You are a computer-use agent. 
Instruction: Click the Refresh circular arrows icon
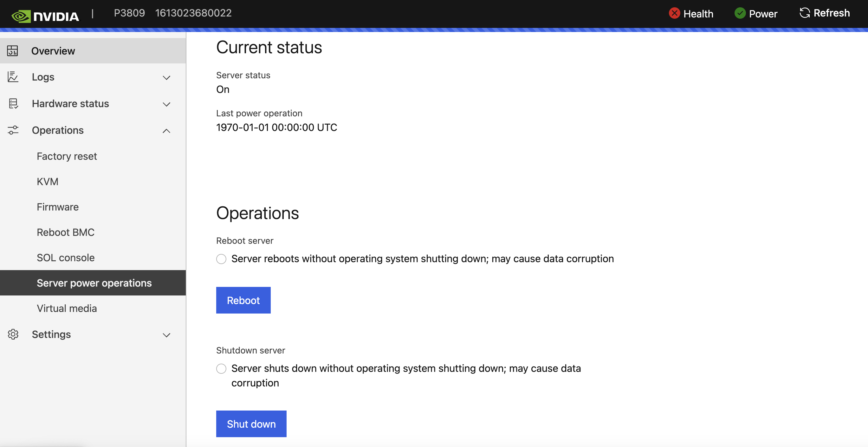[805, 13]
